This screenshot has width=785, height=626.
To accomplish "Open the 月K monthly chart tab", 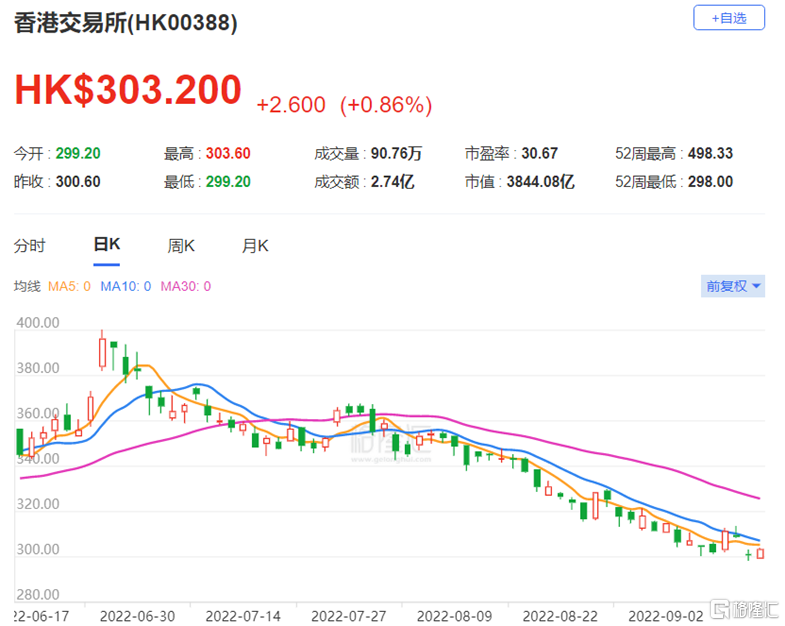I will coord(255,246).
